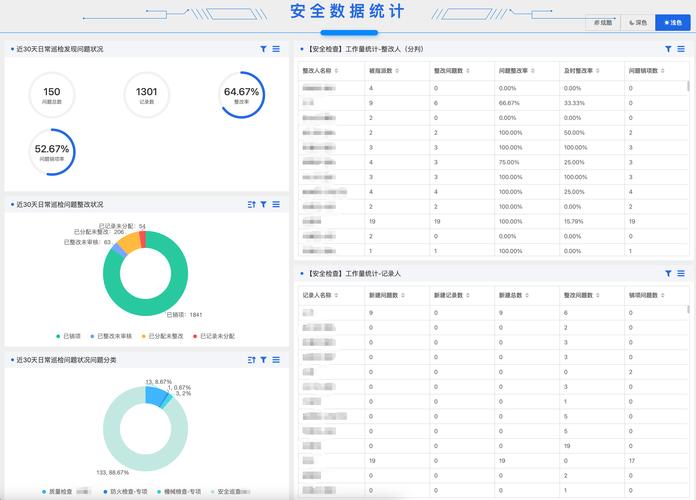Viewport: 696px width, 500px height.
Task: Sort by 新建问题数 column
Action: tap(403, 295)
